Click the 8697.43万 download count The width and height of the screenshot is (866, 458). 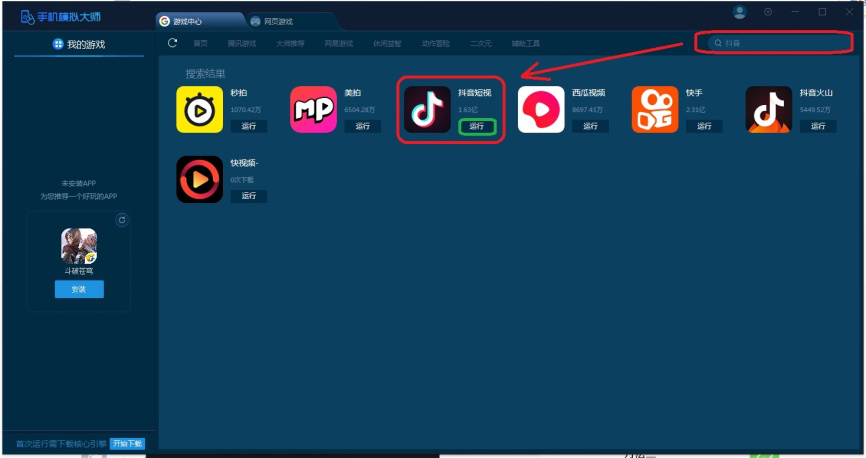pos(588,110)
